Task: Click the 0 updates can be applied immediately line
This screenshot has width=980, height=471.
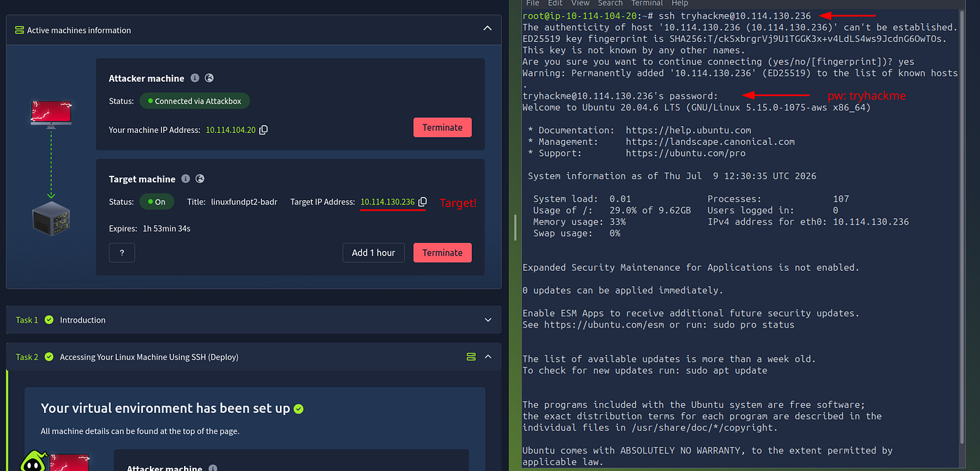Action: (623, 290)
